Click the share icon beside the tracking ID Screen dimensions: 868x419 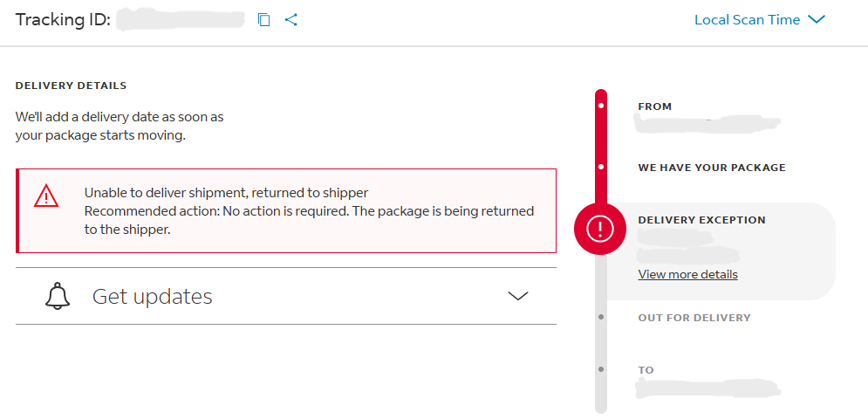click(x=291, y=20)
